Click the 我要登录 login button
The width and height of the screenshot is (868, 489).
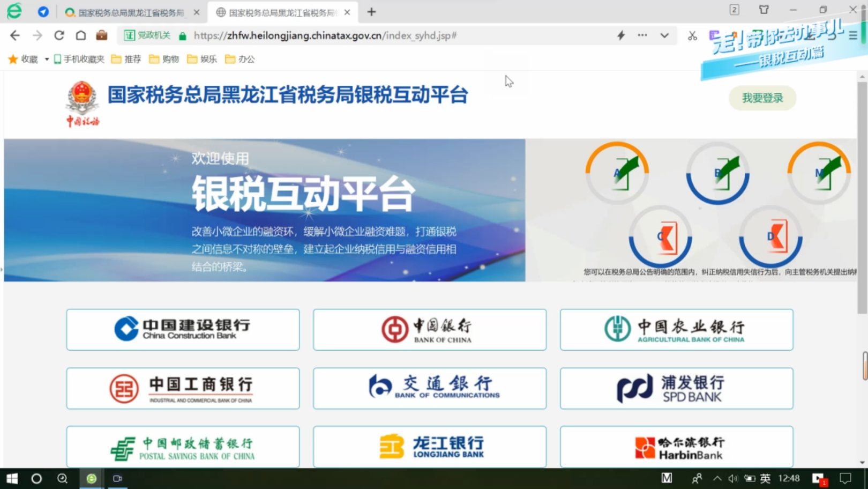pos(762,98)
